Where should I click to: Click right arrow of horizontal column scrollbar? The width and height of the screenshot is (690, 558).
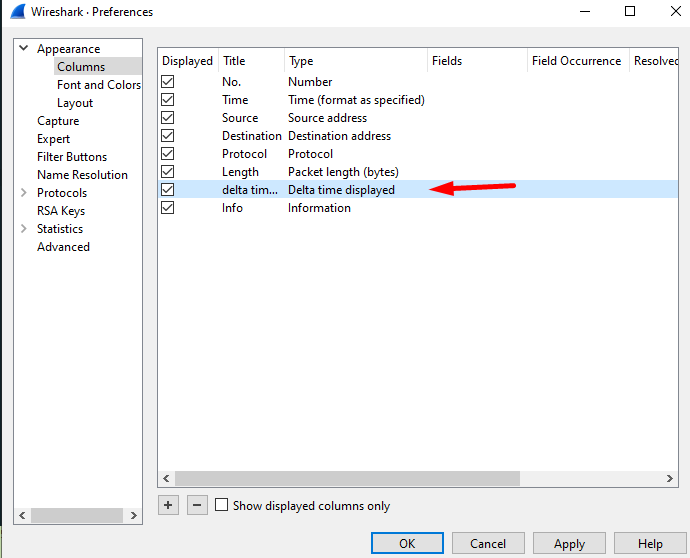[x=671, y=479]
